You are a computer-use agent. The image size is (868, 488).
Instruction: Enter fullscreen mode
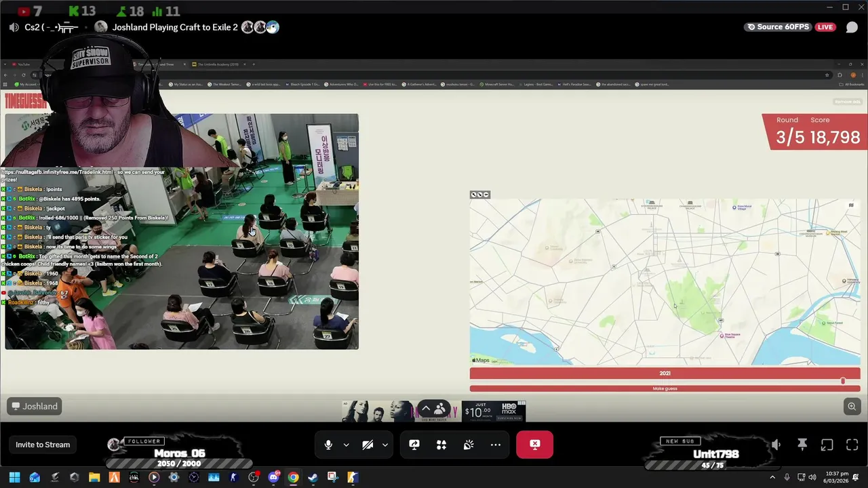click(852, 445)
